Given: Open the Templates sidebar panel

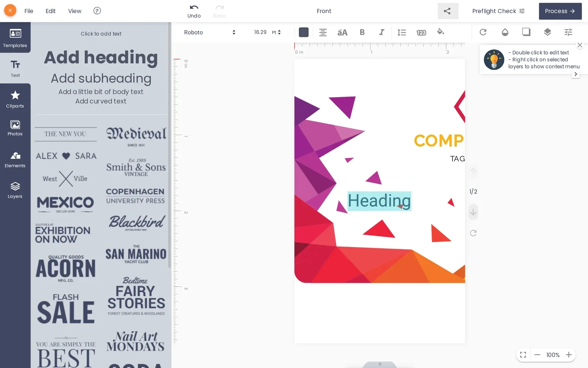Looking at the screenshot, I should [15, 38].
